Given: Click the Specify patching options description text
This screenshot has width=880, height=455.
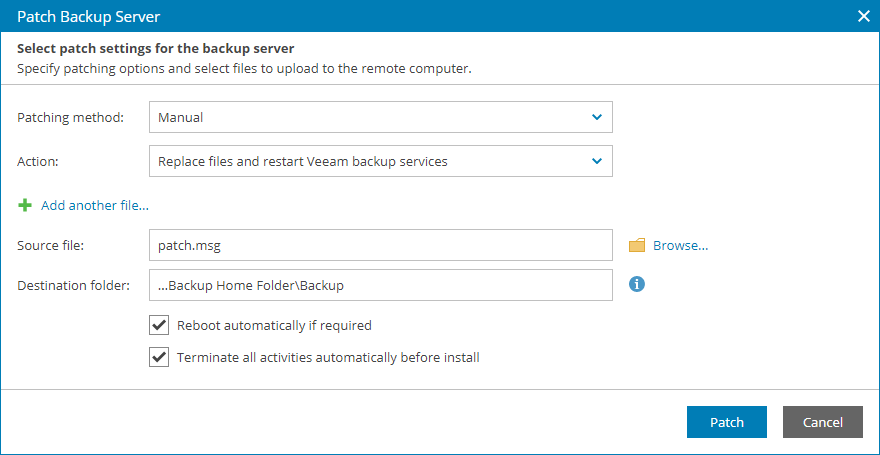Looking at the screenshot, I should [x=244, y=70].
